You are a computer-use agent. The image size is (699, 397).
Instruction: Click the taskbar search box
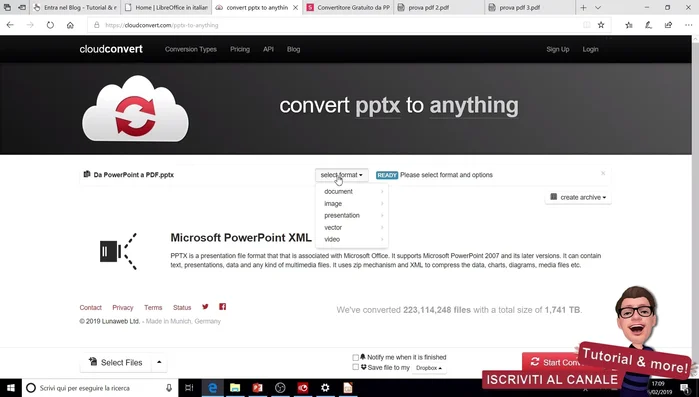[100, 388]
